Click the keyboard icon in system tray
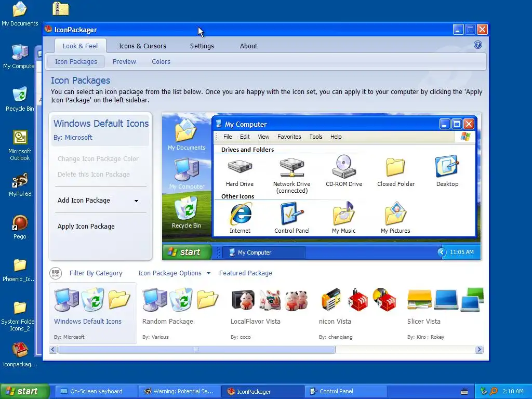This screenshot has width=532, height=399. click(464, 392)
